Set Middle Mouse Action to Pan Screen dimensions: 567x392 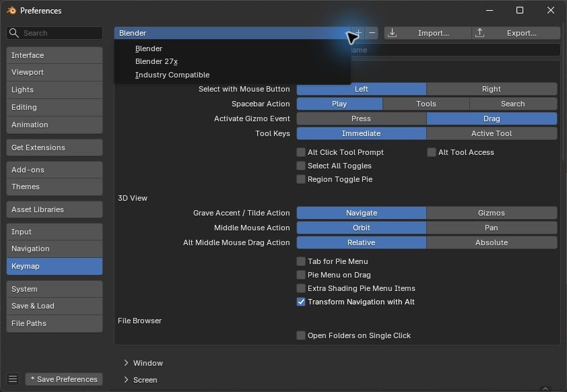tap(492, 228)
